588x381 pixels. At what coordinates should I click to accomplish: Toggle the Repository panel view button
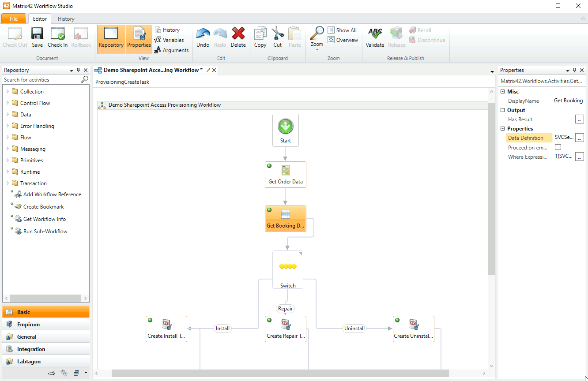click(x=111, y=39)
